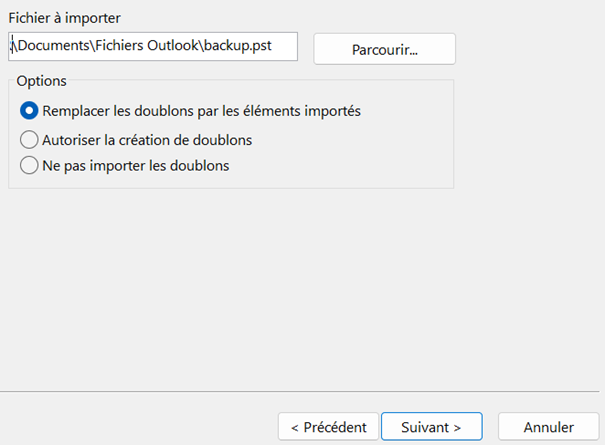The width and height of the screenshot is (605, 445).
Task: Click the Parcourir... button
Action: tap(384, 49)
